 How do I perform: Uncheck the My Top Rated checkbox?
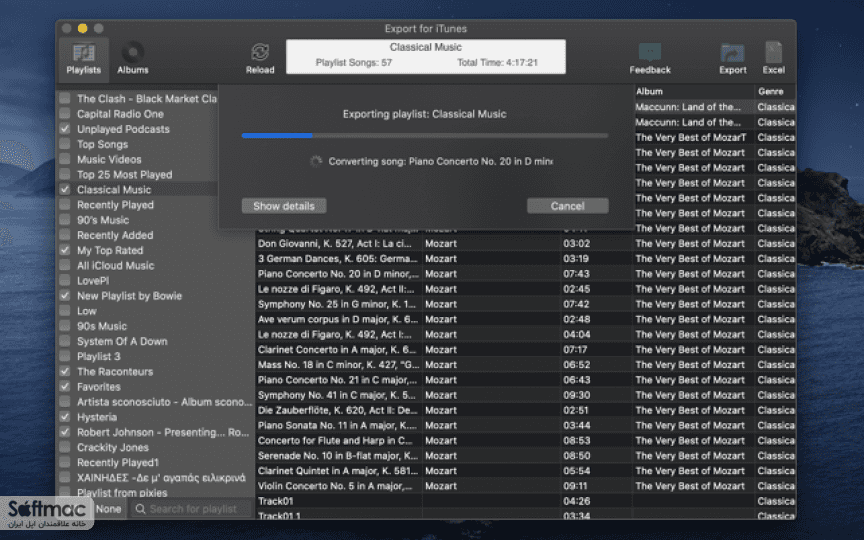[x=65, y=250]
